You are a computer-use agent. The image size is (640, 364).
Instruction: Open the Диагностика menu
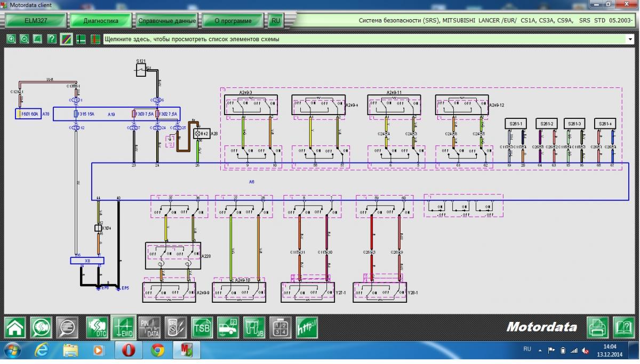[101, 21]
